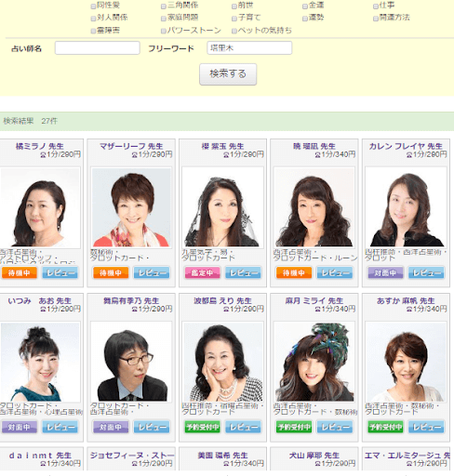Open レビュー for マザーリーフ

pos(152,272)
